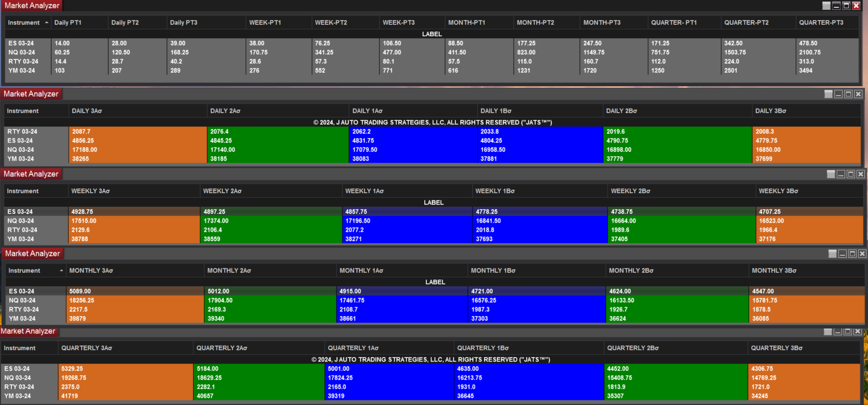Click the 17824.25 cell under QUARTERLY 1Aσ
This screenshot has height=405, width=868.
(389, 378)
